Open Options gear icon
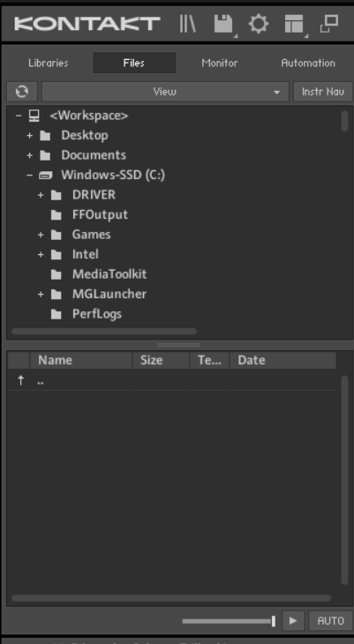Image resolution: width=354 pixels, height=644 pixels. (259, 24)
